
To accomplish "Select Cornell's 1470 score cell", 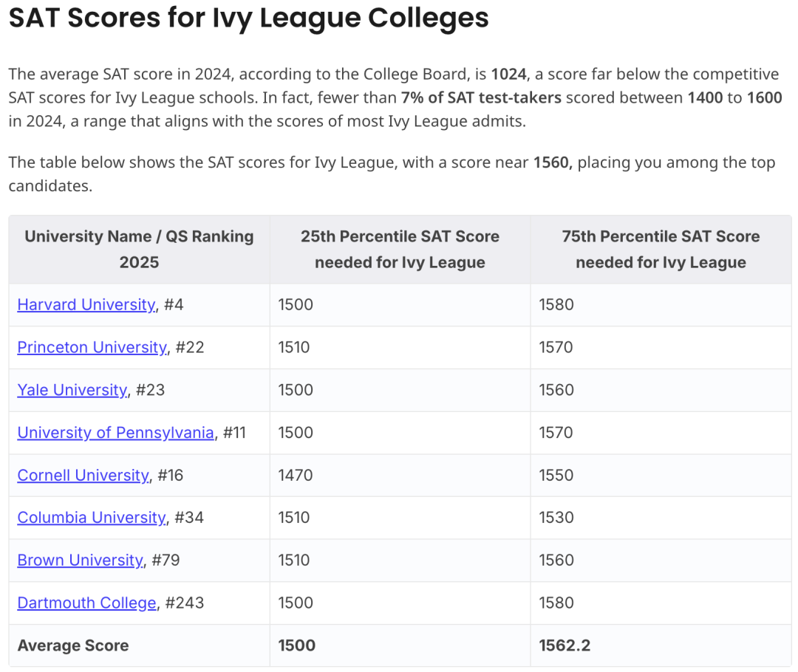I will 400,475.
